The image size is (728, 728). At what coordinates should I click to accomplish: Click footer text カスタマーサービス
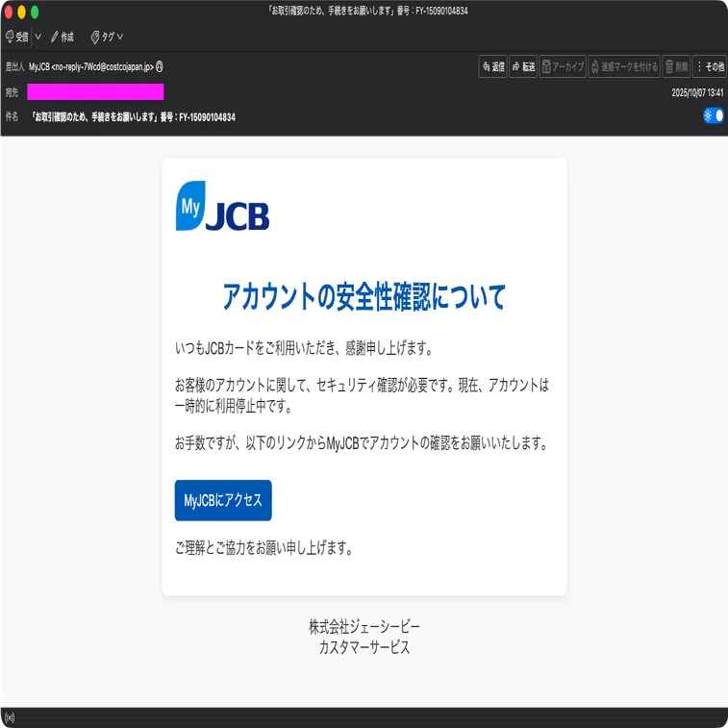click(x=364, y=647)
